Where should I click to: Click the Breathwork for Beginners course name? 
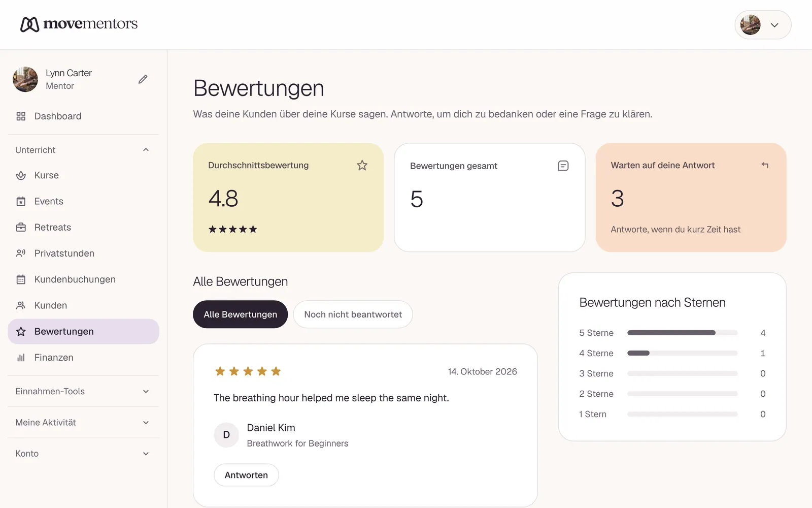click(297, 443)
